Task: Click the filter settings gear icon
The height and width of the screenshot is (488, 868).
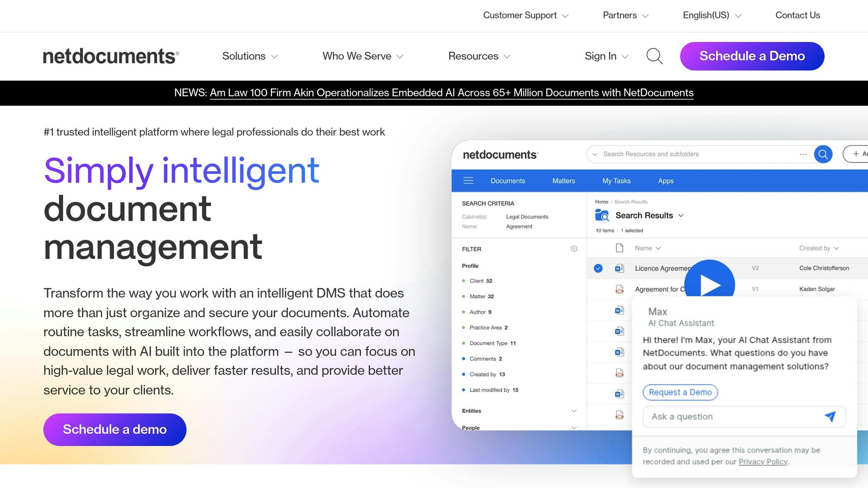Action: pyautogui.click(x=574, y=249)
